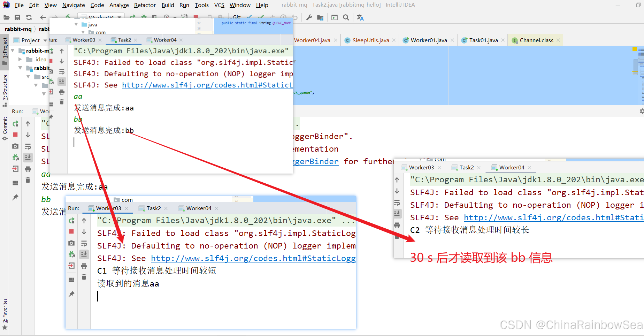644x336 pixels.
Task: Open Project Structure icon in toolbar
Action: click(321, 17)
